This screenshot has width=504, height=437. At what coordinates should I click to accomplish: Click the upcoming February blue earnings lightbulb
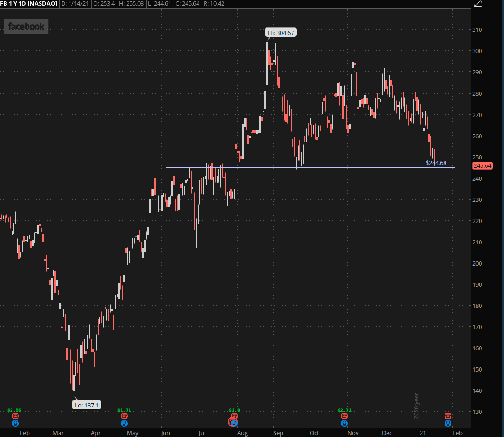pyautogui.click(x=448, y=424)
